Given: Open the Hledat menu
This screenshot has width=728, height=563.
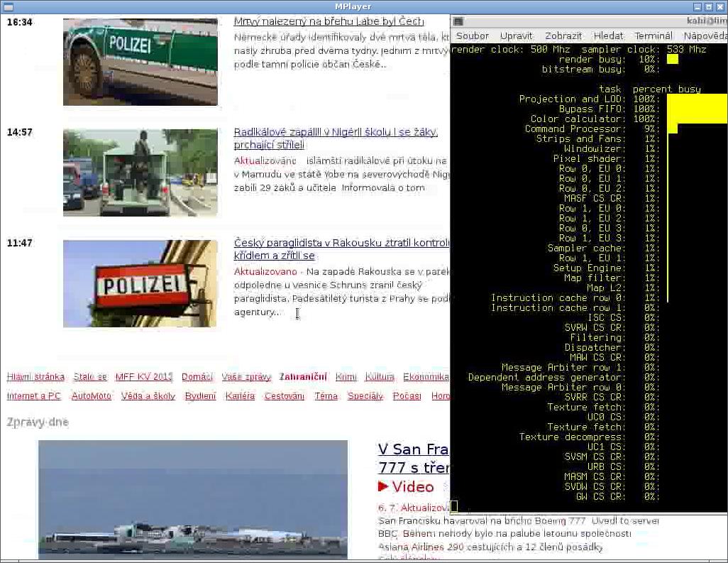Looking at the screenshot, I should coord(608,35).
